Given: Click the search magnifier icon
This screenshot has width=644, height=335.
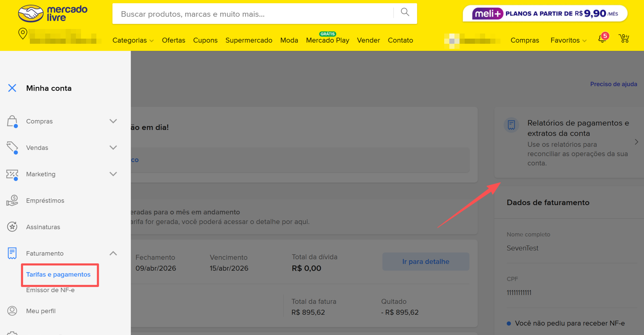Looking at the screenshot, I should [405, 12].
